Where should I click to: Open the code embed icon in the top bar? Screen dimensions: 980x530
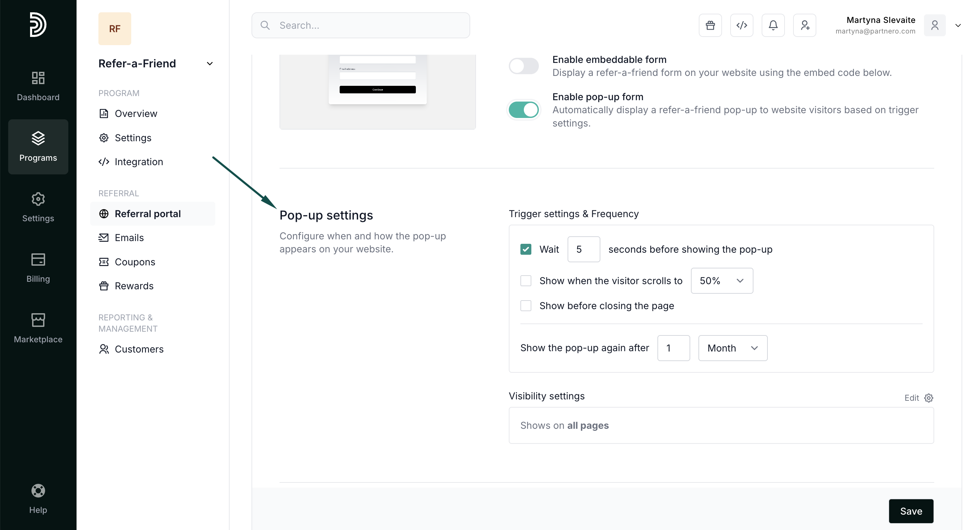tap(741, 26)
